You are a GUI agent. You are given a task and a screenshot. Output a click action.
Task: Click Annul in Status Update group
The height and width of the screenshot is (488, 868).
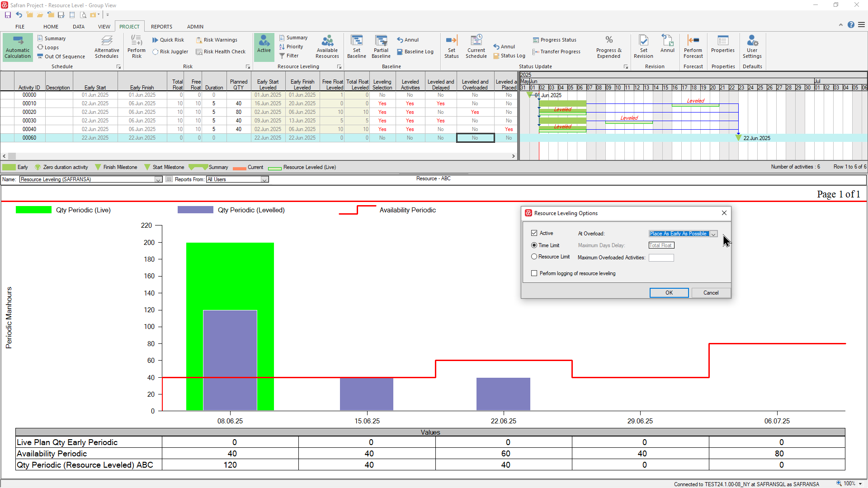click(x=504, y=47)
